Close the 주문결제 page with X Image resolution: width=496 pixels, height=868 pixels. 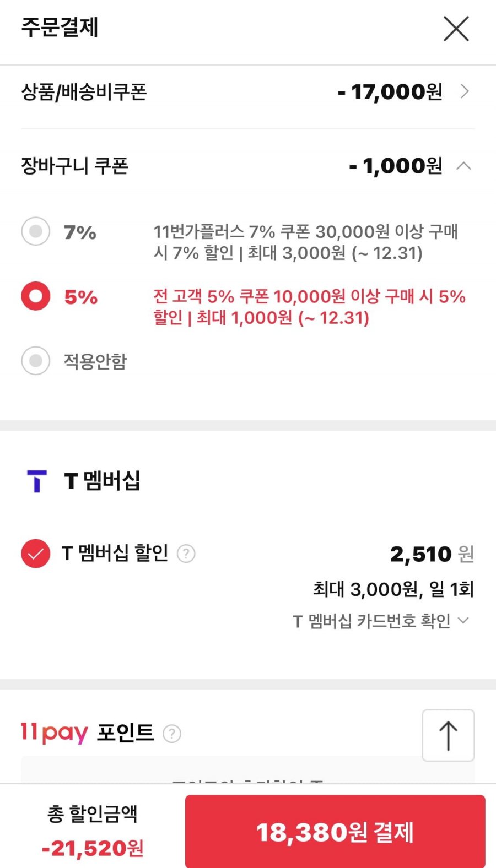(456, 29)
